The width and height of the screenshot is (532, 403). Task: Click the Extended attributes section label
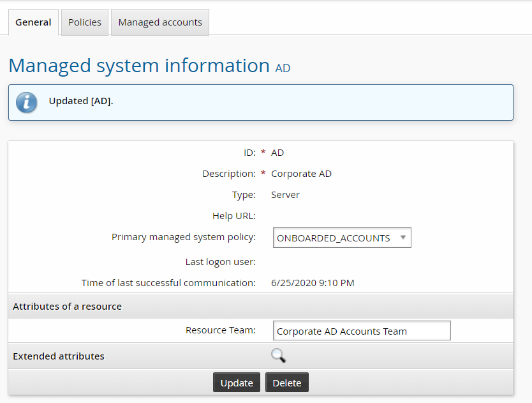(59, 356)
